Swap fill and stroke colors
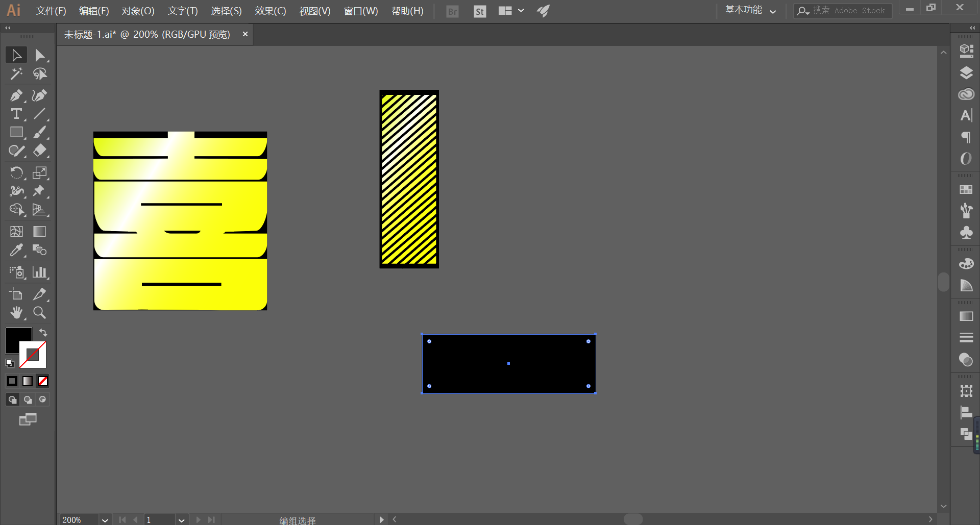 point(43,333)
